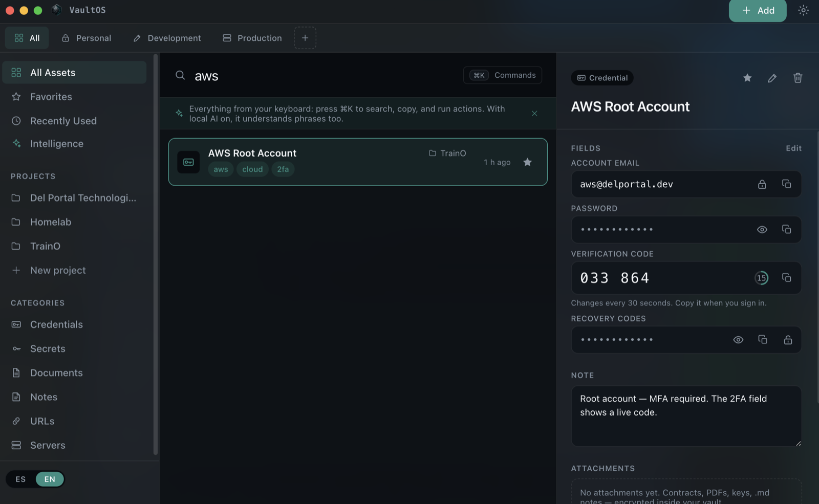Open the TrainO project in sidebar
The height and width of the screenshot is (504, 819).
click(x=74, y=246)
